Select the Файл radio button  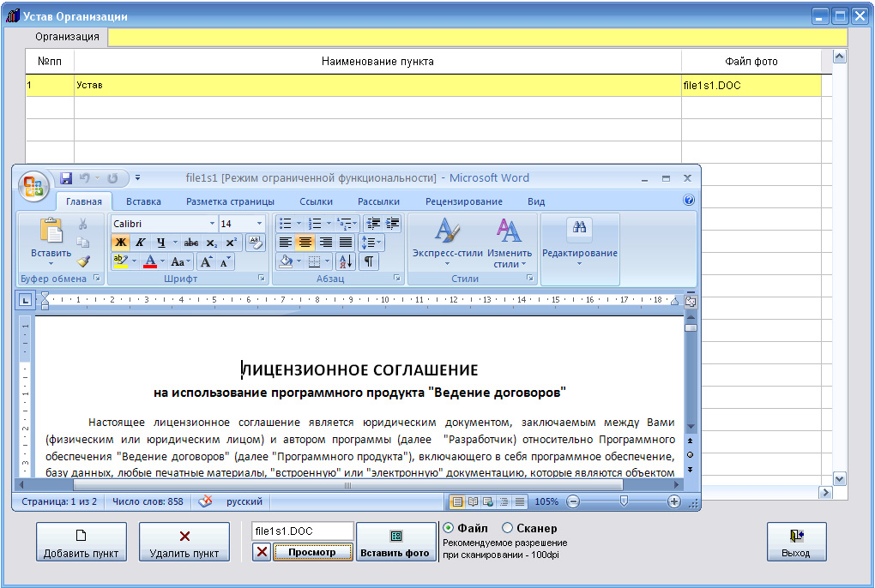point(448,529)
